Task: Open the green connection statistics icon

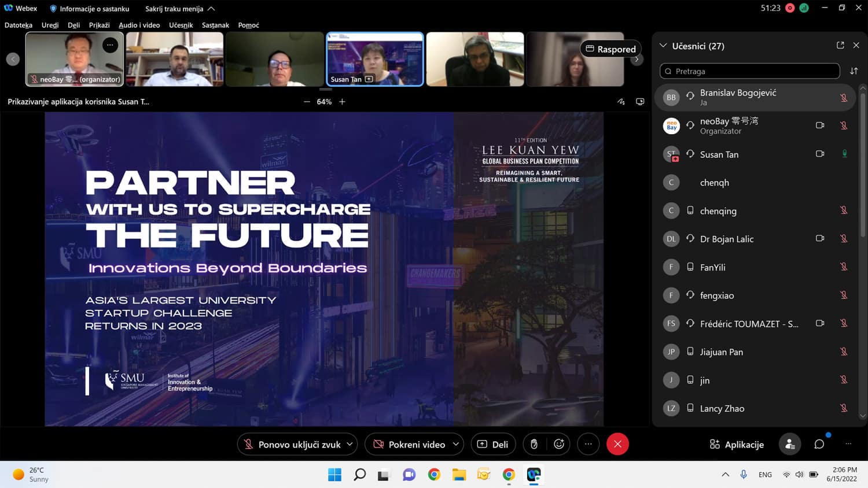Action: (x=804, y=8)
